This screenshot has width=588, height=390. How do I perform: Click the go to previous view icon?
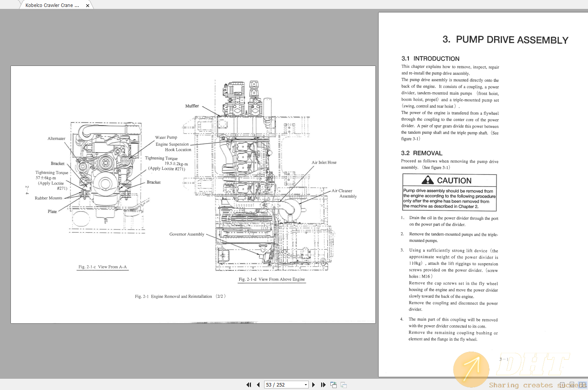334,385
